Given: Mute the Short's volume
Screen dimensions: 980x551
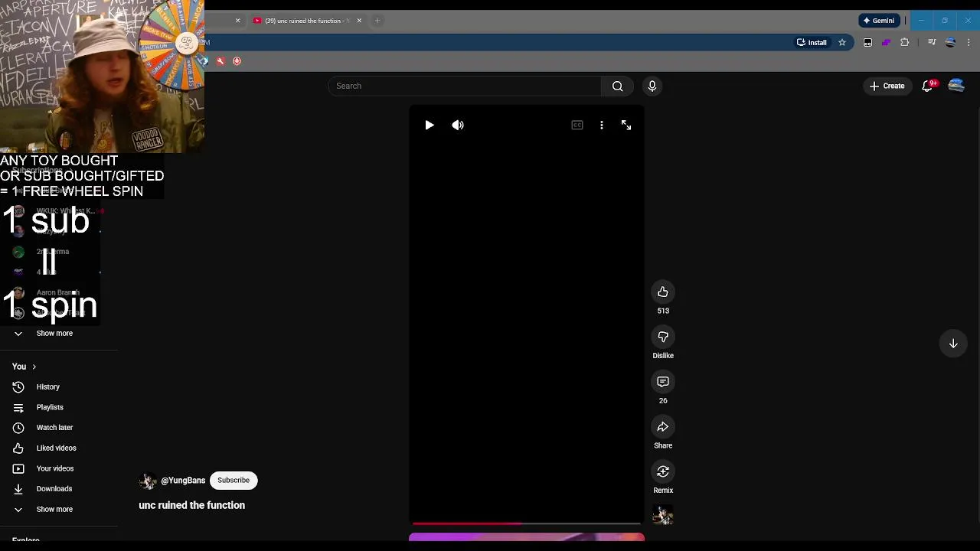Looking at the screenshot, I should coord(458,126).
